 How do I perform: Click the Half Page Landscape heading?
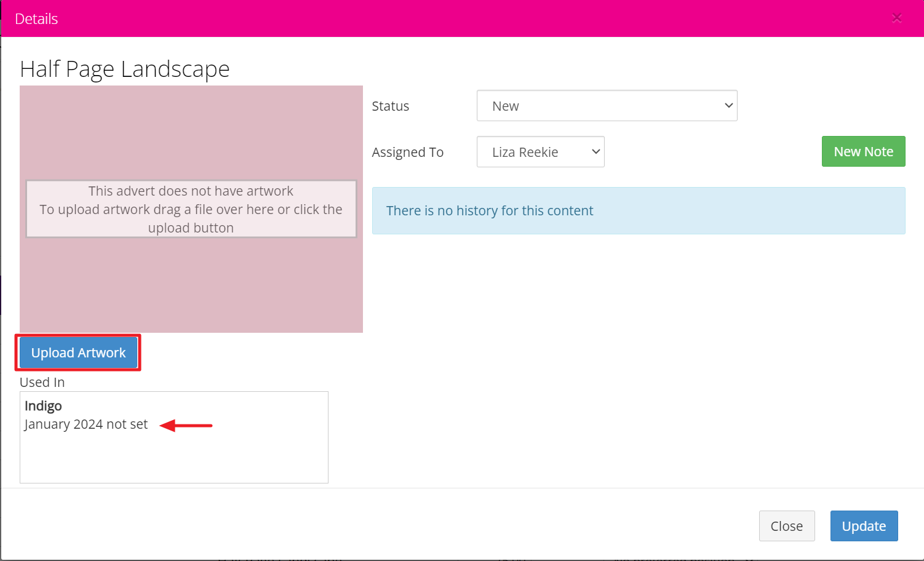[125, 69]
